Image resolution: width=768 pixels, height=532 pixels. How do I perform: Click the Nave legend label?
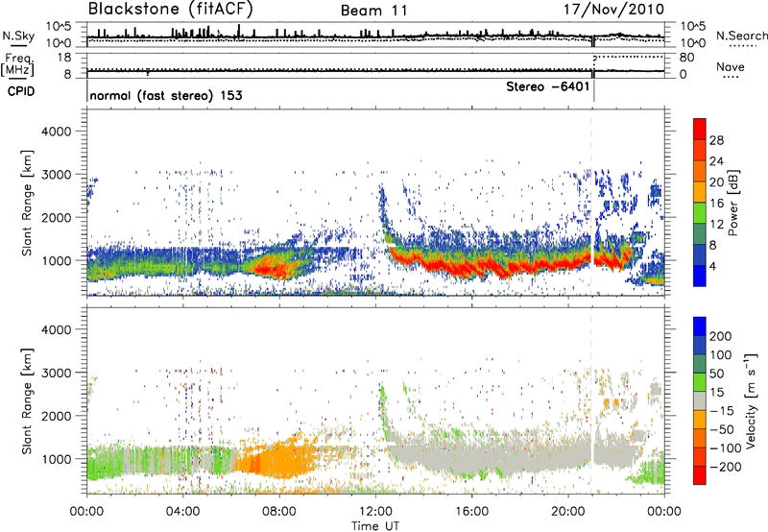click(x=731, y=66)
